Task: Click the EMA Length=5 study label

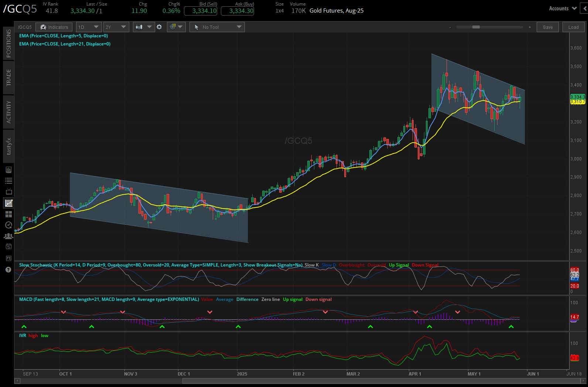Action: (64, 36)
